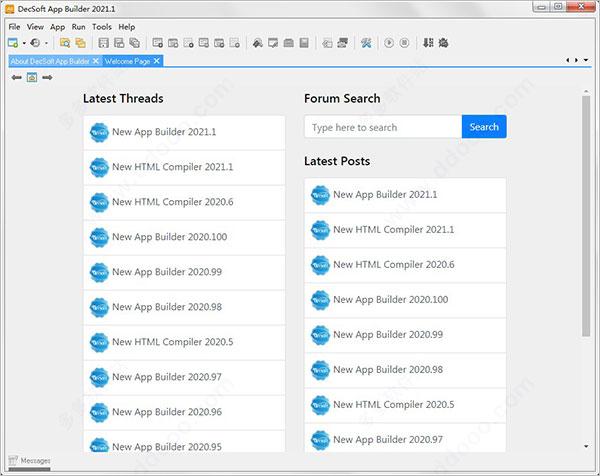The height and width of the screenshot is (476, 600).
Task: Expand the recent files dropdown arrow
Action: [x=46, y=43]
